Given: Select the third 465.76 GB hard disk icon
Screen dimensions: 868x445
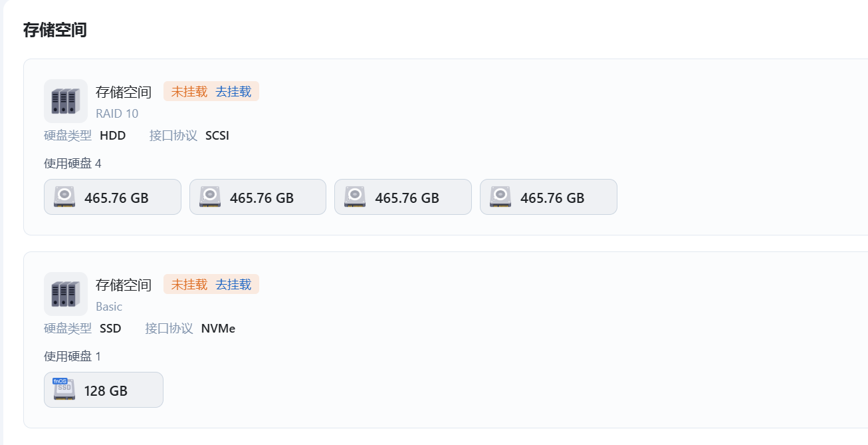Looking at the screenshot, I should pyautogui.click(x=355, y=197).
